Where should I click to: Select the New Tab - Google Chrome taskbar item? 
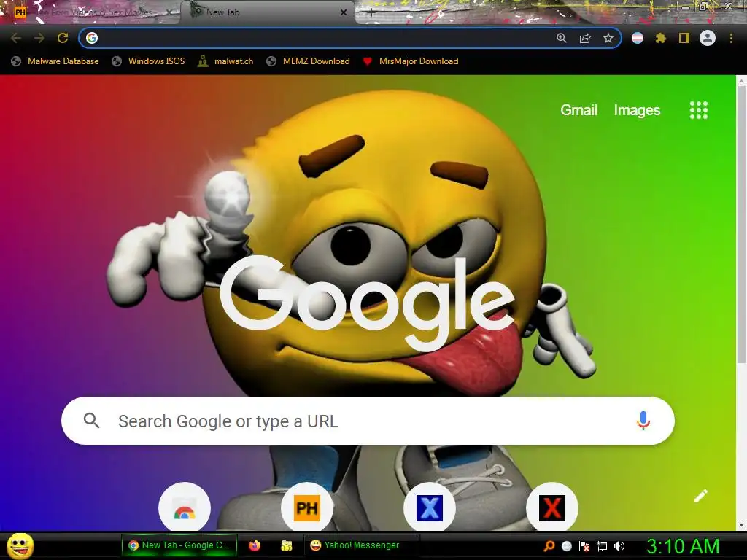179,545
